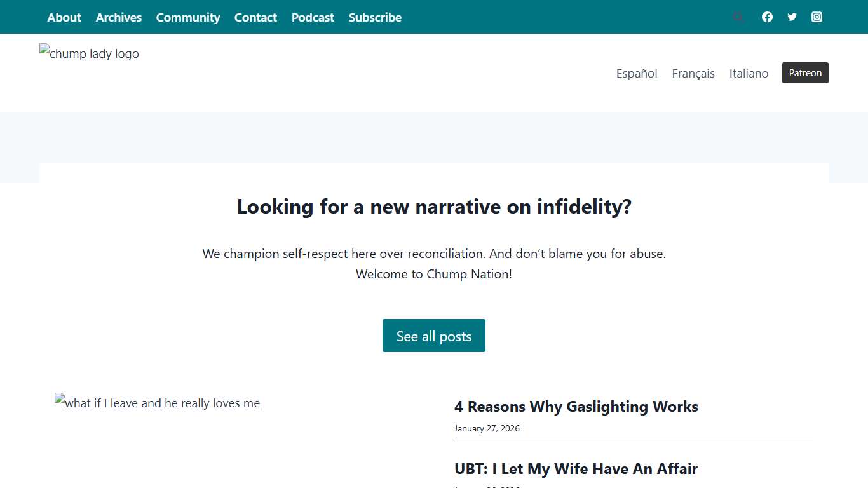This screenshot has width=868, height=488.
Task: Click Subscribe in the top navigation
Action: [x=375, y=17]
